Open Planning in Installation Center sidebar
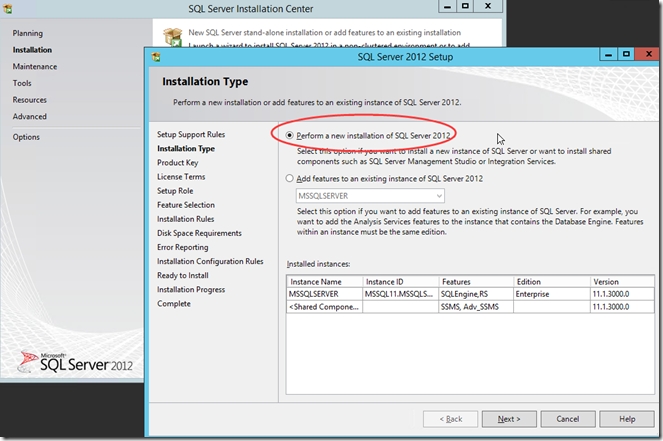The height and width of the screenshot is (441, 663). click(27, 33)
